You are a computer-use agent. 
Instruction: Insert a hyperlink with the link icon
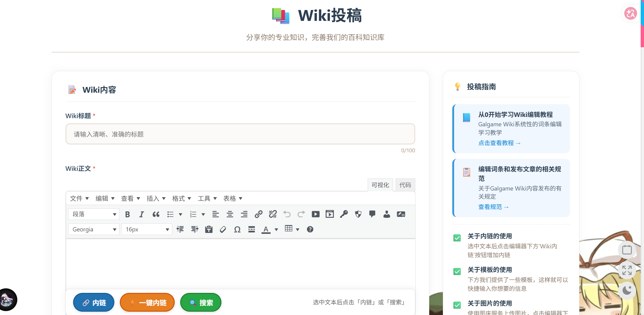258,214
